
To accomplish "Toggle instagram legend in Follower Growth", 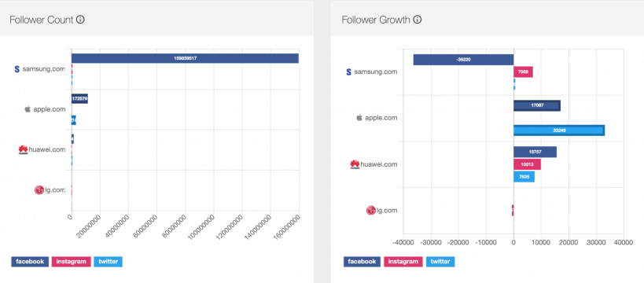I will (403, 262).
